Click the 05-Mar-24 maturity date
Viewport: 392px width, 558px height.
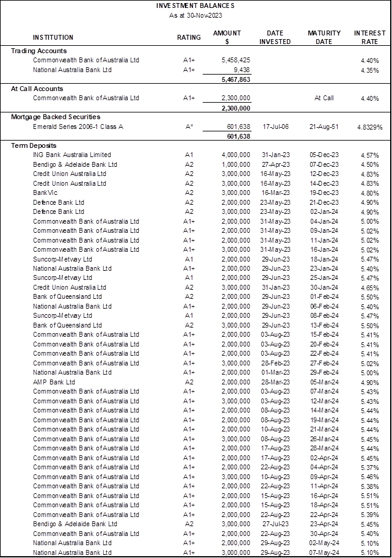[324, 382]
